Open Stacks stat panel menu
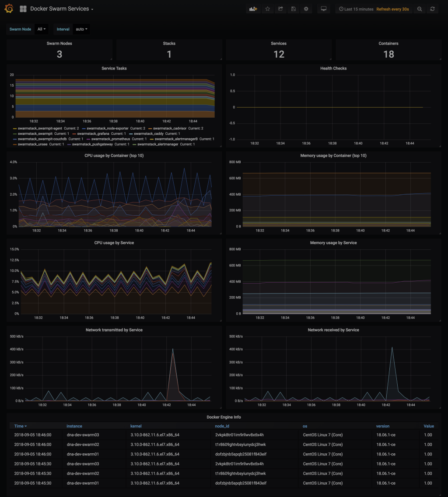Screen dimensions: 448x497 169,43
